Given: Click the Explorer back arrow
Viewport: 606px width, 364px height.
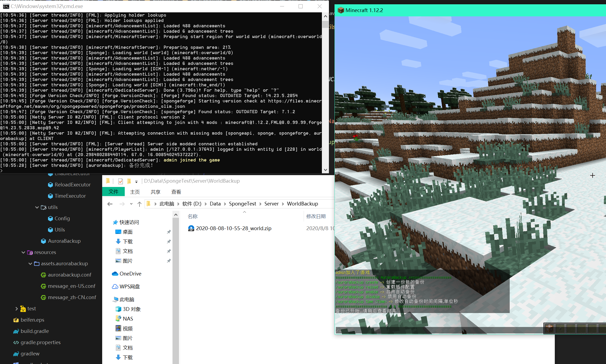Looking at the screenshot, I should click(x=110, y=204).
